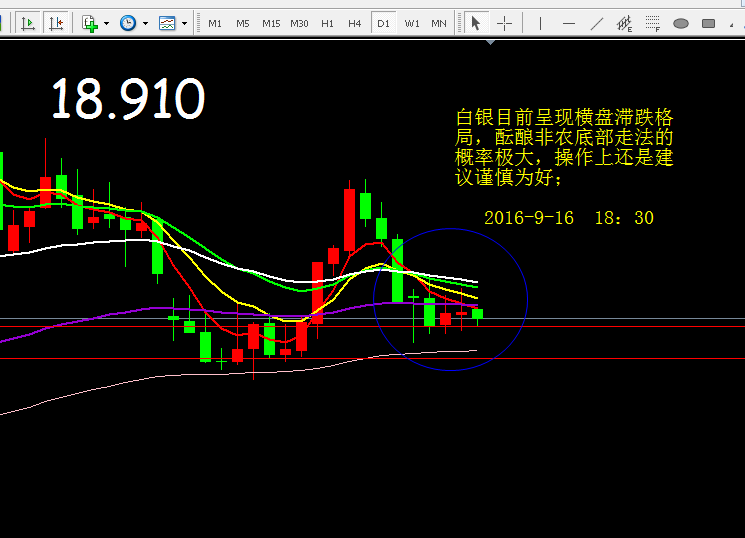Click the 2016-9-16 18:30 date text
Screen dimensions: 745x538
569,218
